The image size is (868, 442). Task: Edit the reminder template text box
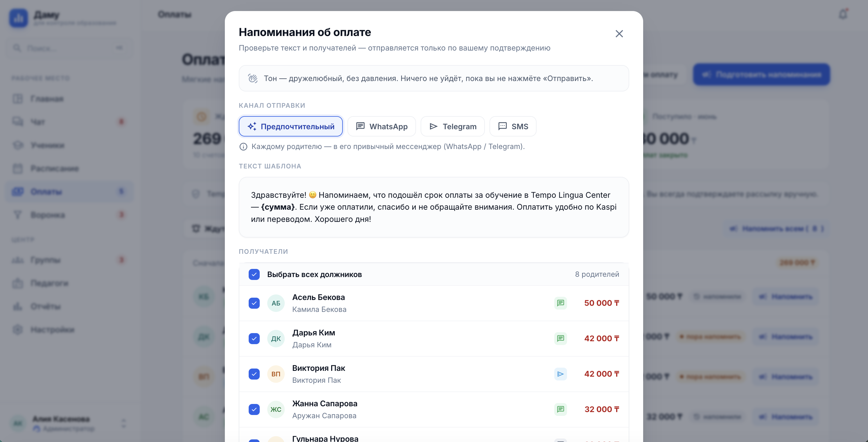coord(434,207)
